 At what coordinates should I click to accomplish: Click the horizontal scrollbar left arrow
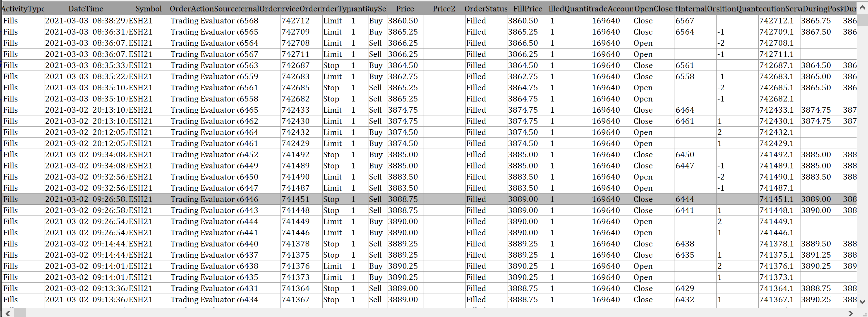(x=8, y=313)
